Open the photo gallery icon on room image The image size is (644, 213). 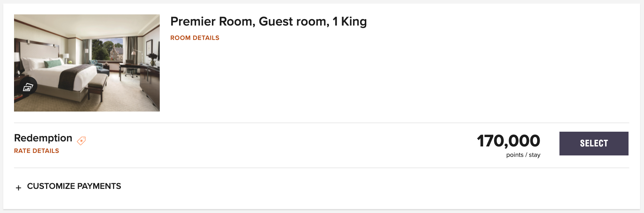[28, 87]
